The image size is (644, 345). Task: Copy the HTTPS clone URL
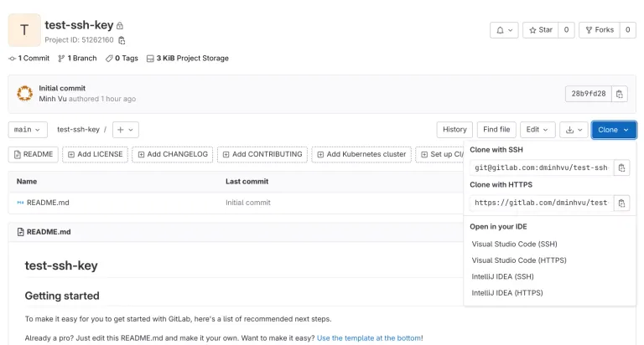click(x=621, y=203)
